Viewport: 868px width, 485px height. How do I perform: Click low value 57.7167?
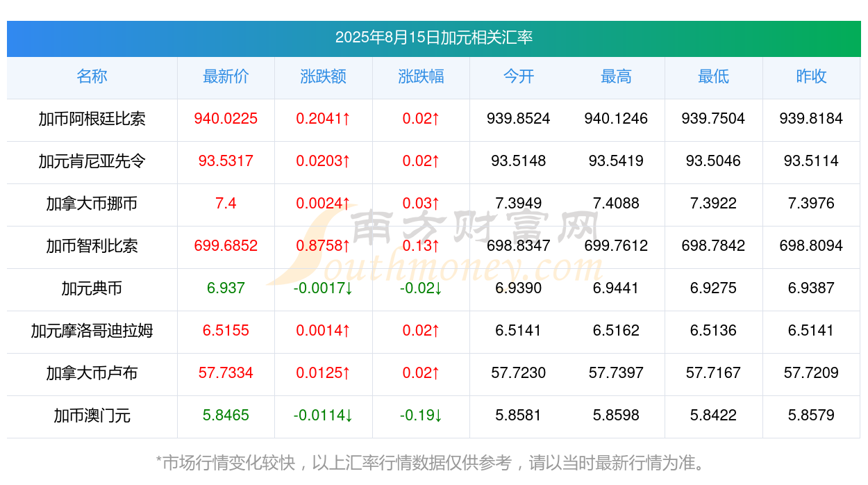pos(713,373)
